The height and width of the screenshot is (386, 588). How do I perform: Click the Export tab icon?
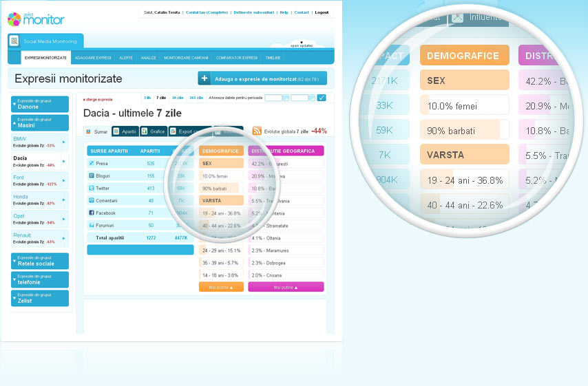[x=173, y=131]
